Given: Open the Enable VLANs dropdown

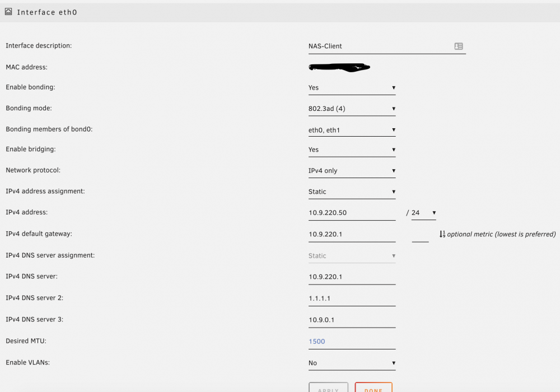Looking at the screenshot, I should pyautogui.click(x=352, y=363).
